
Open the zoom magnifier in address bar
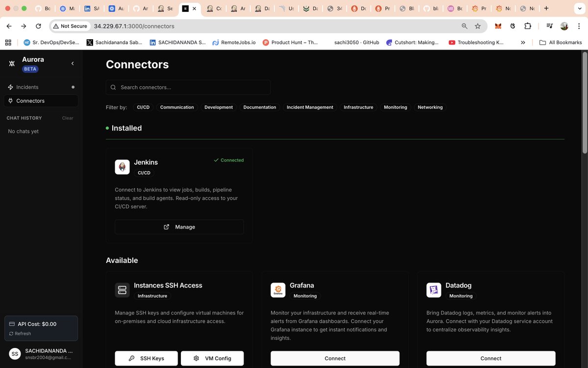(465, 26)
